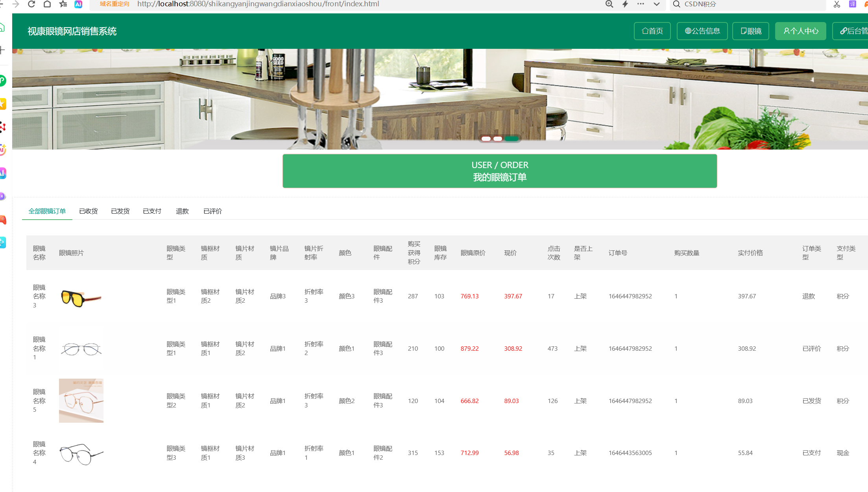The width and height of the screenshot is (868, 492).
Task: Select the 已评价 orders tab
Action: pos(212,211)
